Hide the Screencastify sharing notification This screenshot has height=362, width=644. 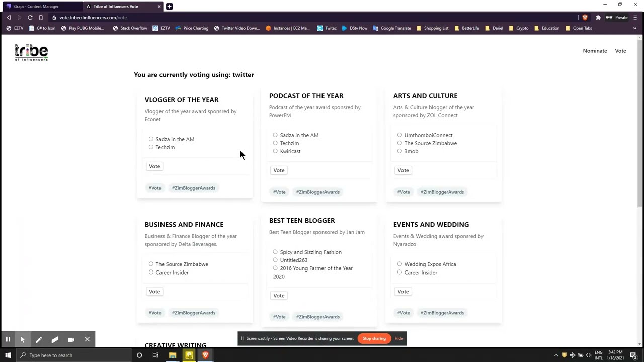click(399, 338)
